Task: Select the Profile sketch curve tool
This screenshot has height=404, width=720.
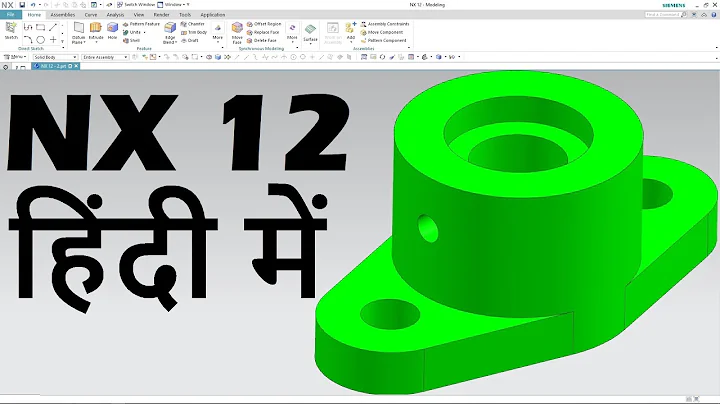Action: [x=28, y=28]
